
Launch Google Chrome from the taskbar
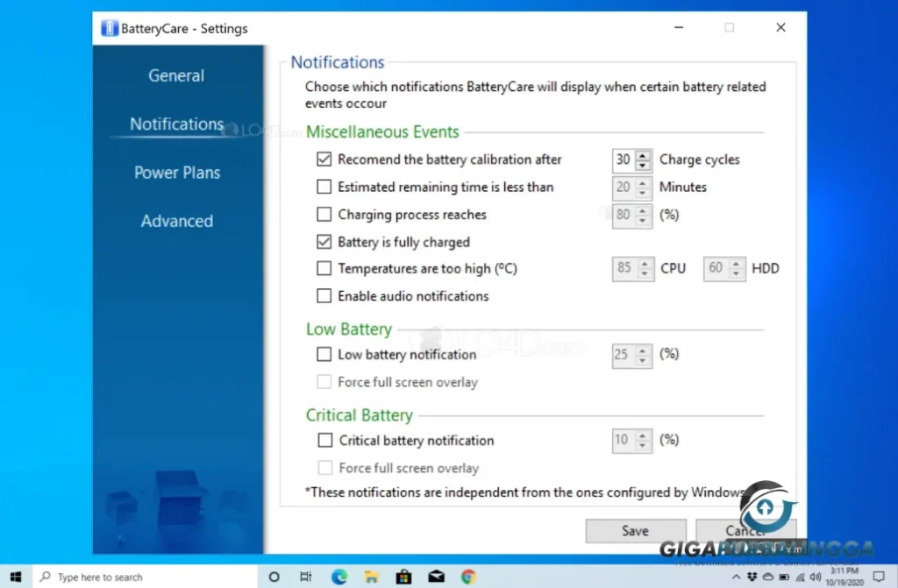[x=468, y=577]
